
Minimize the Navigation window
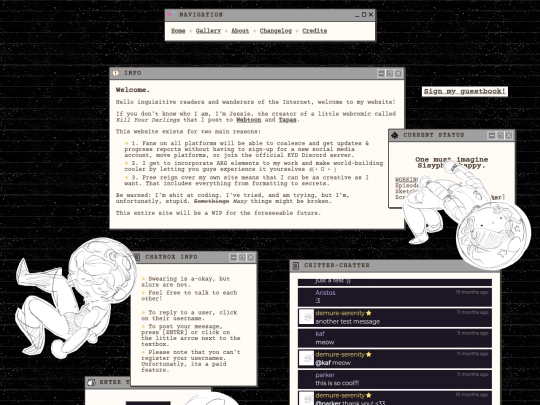click(357, 15)
